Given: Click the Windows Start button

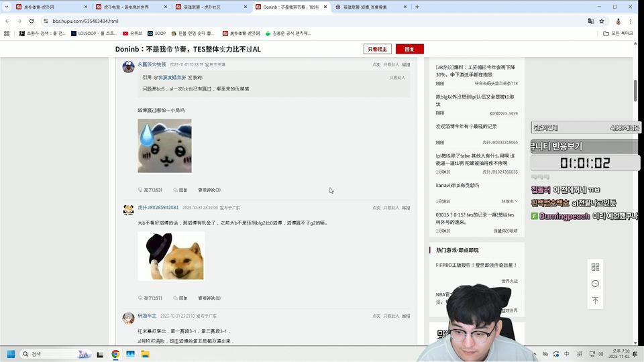Looking at the screenshot, I should point(11,354).
